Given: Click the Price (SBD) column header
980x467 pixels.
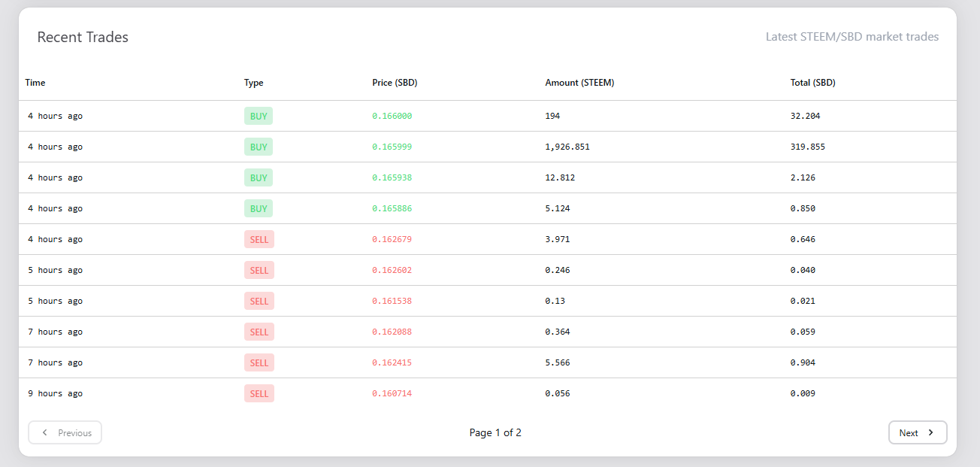Looking at the screenshot, I should 395,83.
